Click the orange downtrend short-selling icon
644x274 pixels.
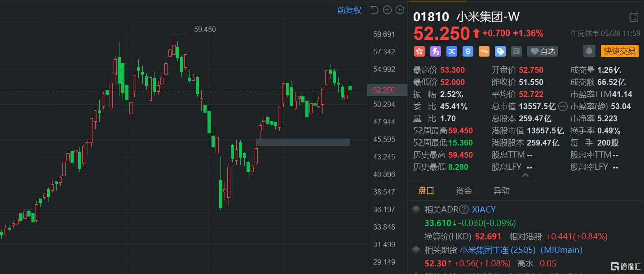click(484, 51)
